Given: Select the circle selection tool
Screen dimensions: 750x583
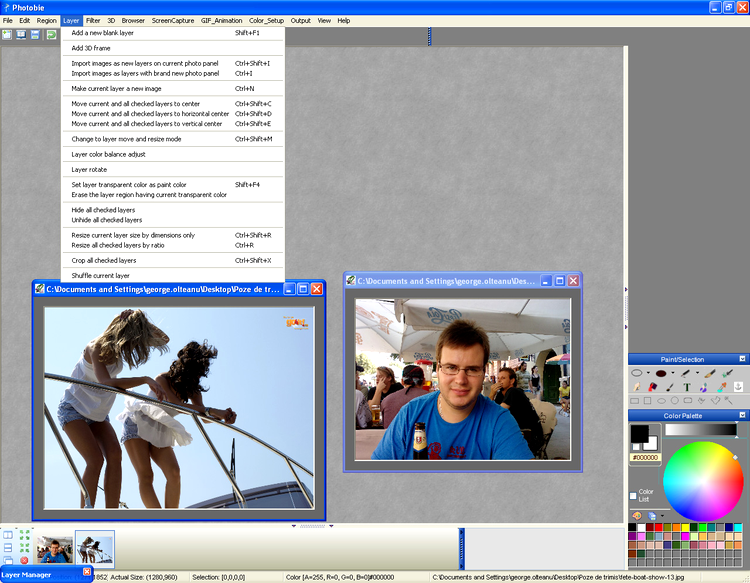Looking at the screenshot, I should coord(674,401).
